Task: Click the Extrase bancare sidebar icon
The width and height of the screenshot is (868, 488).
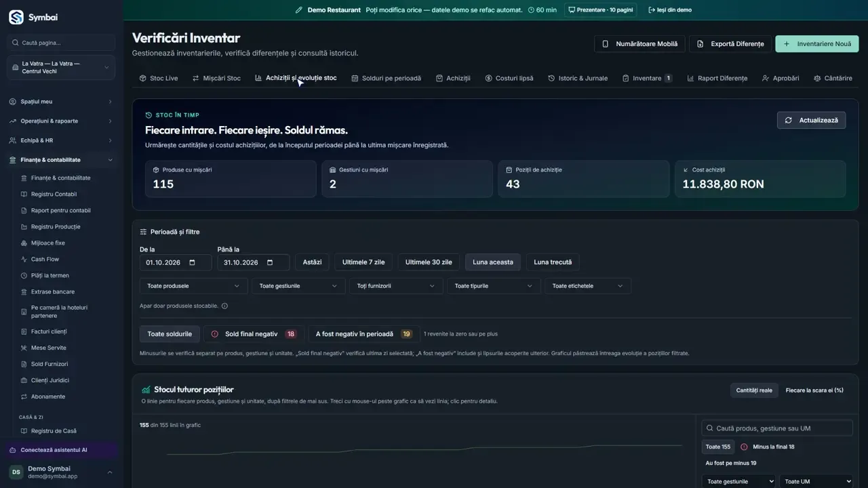Action: pos(24,292)
